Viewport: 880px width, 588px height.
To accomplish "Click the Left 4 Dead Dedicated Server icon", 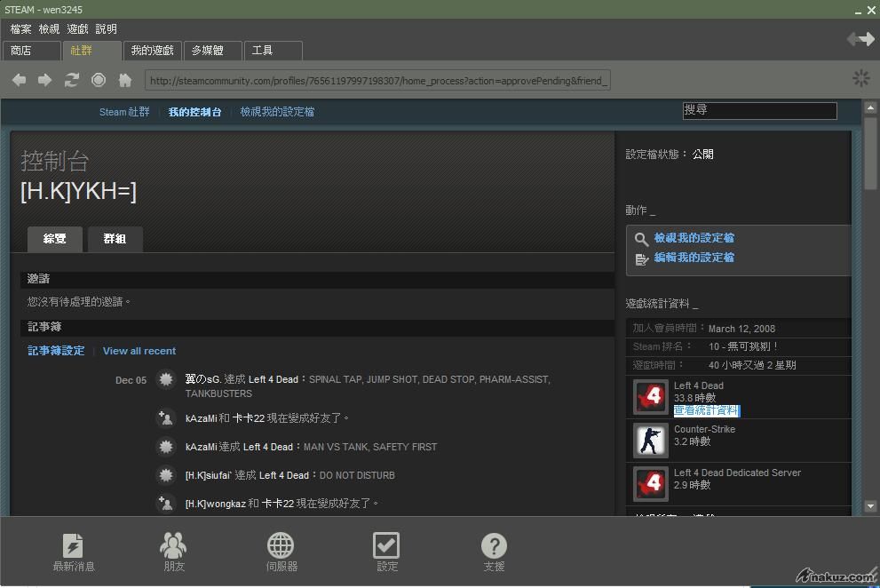I will pyautogui.click(x=651, y=483).
